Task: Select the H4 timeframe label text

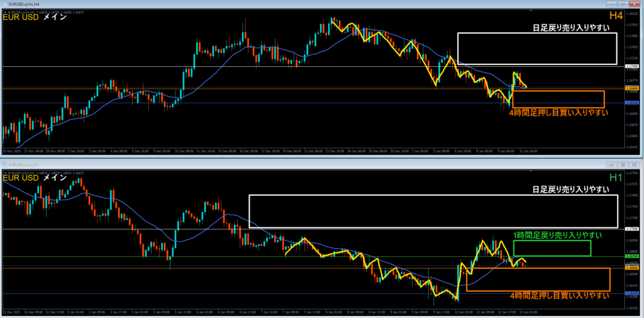Action: coord(616,16)
